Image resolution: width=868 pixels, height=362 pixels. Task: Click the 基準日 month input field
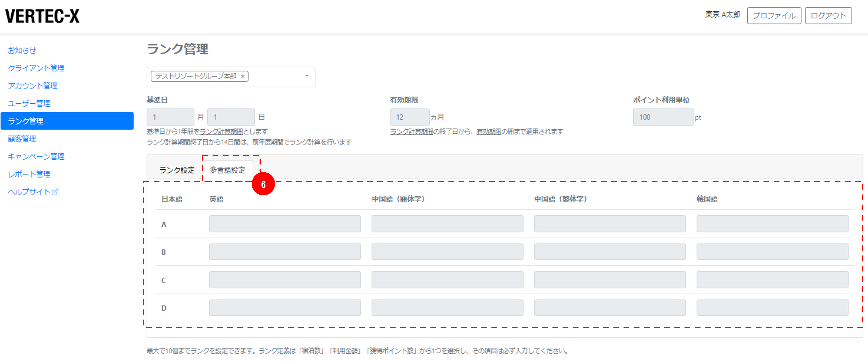[x=170, y=117]
